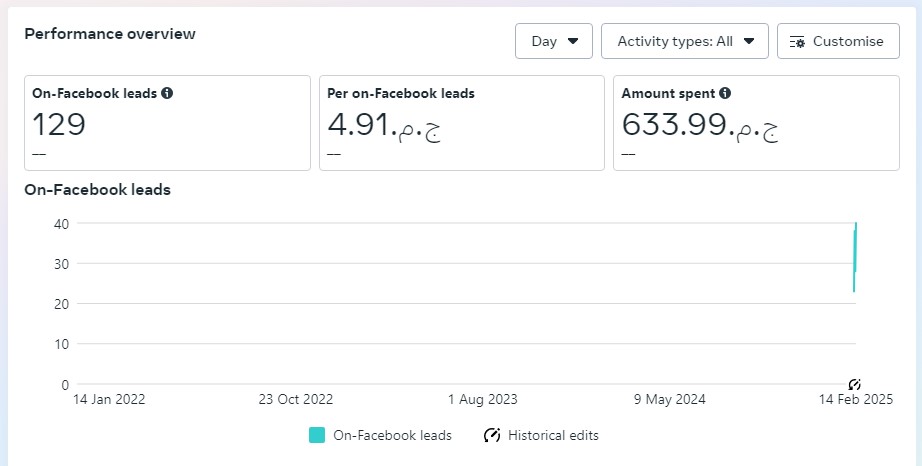922x466 pixels.
Task: Show the On-Facebook leads info tooltip
Action: [x=167, y=93]
